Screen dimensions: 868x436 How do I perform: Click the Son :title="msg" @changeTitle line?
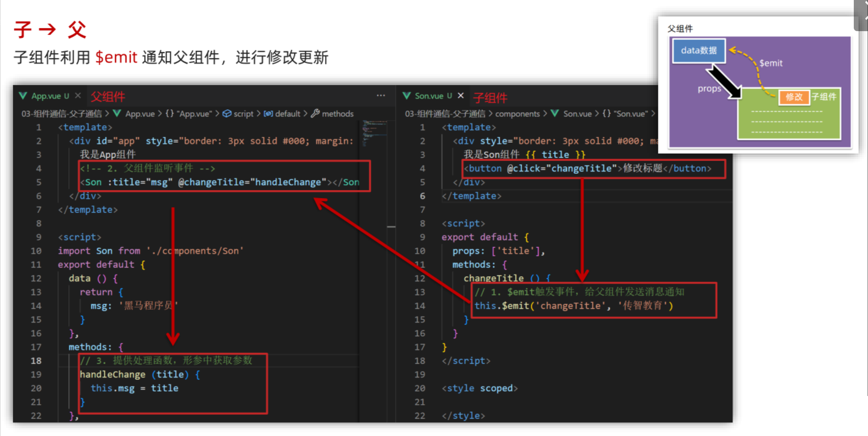point(220,182)
